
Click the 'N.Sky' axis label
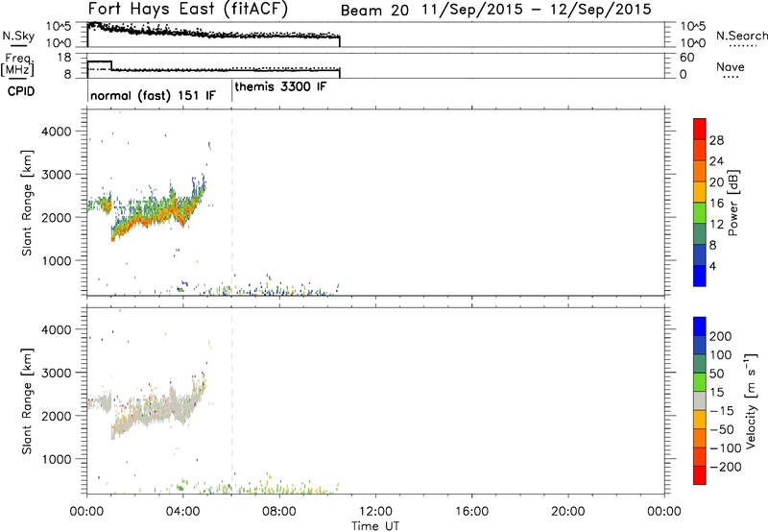pyautogui.click(x=18, y=36)
